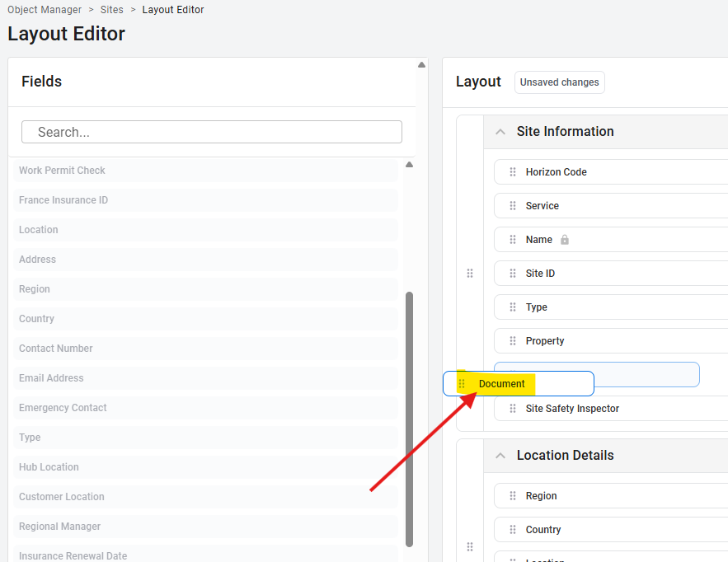Click drag handle beside Horizon Code field
The image size is (728, 562).
coord(513,172)
